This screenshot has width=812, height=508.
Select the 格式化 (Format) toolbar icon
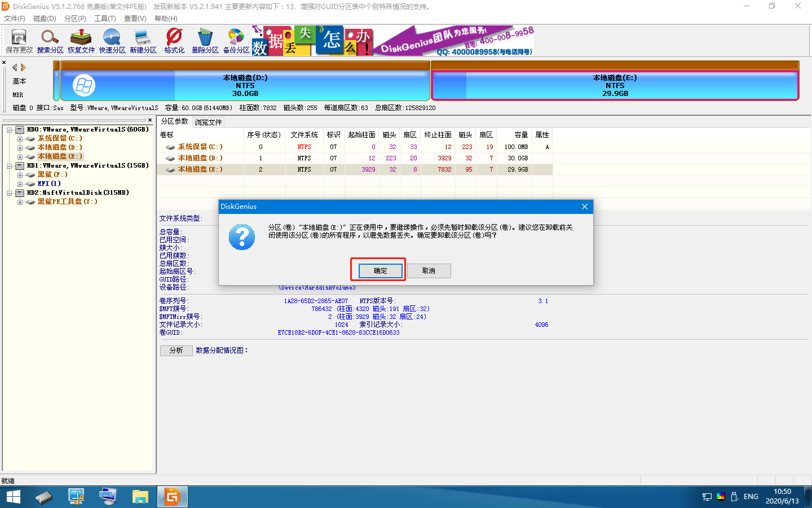coord(173,40)
